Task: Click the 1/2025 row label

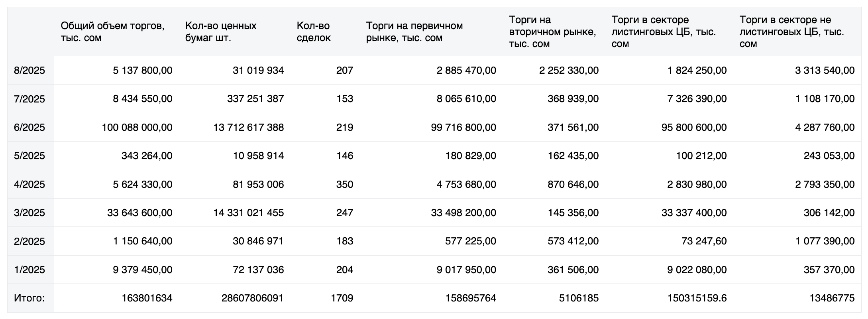Action: pos(29,270)
